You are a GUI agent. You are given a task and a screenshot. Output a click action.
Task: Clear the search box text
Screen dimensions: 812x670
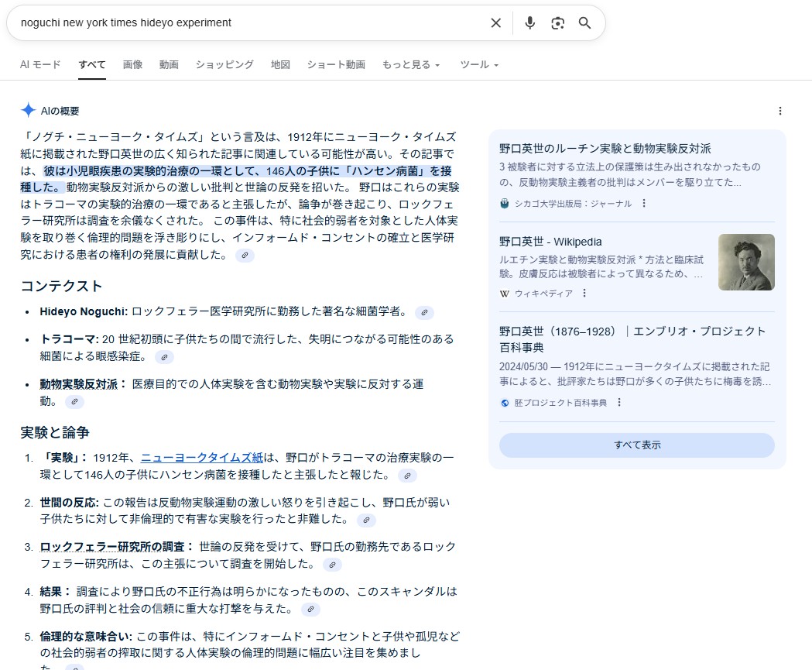click(x=496, y=23)
